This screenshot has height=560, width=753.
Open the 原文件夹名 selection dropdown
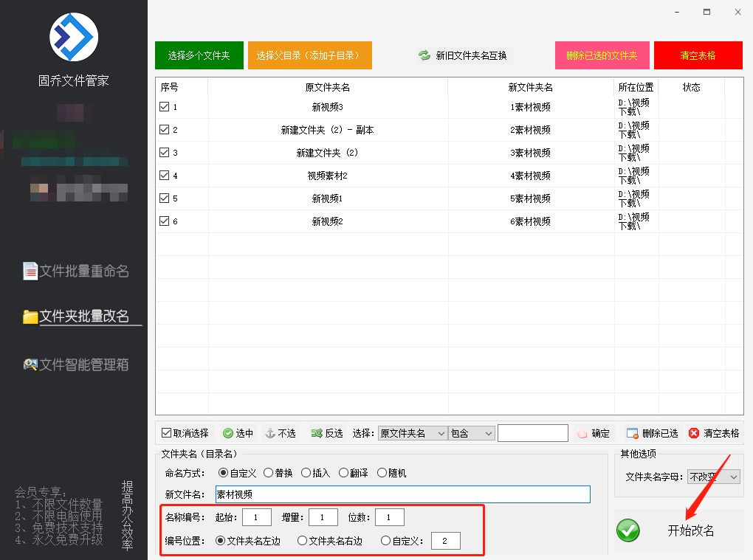(x=413, y=433)
